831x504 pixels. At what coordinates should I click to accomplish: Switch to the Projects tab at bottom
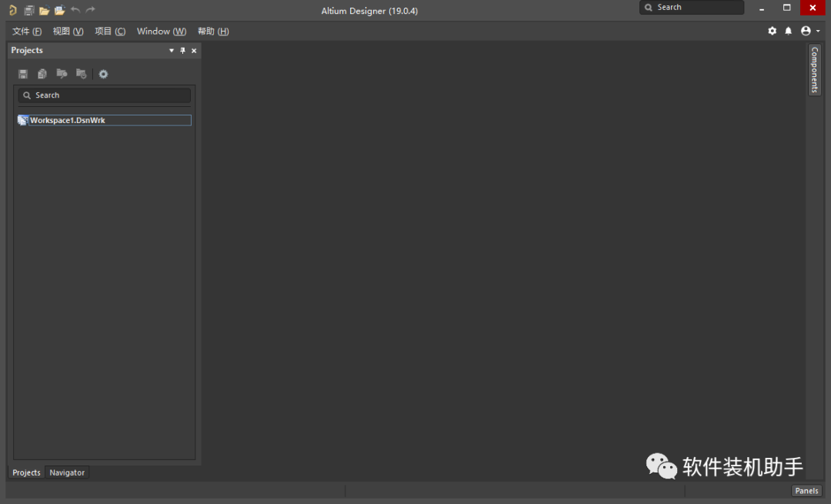click(x=26, y=472)
